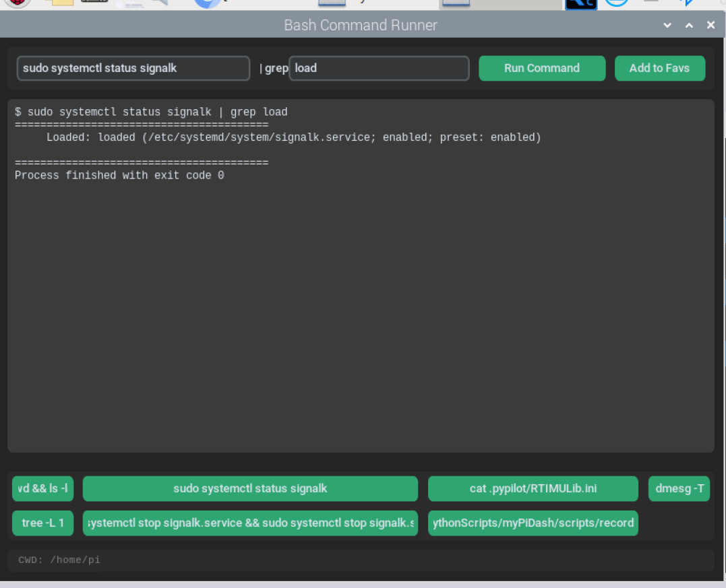
Task: Click the '$ sudo systemctl status signalk | grep load' line
Action: (x=151, y=112)
